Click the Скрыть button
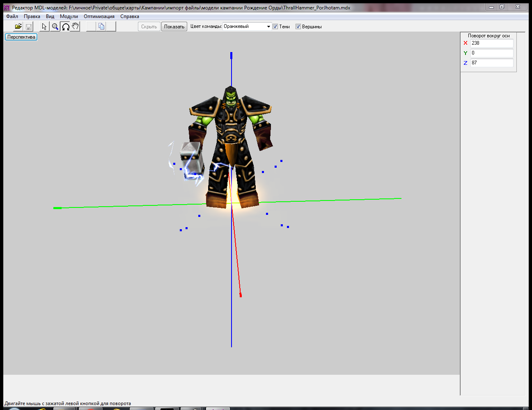The image size is (532, 410). 149,27
